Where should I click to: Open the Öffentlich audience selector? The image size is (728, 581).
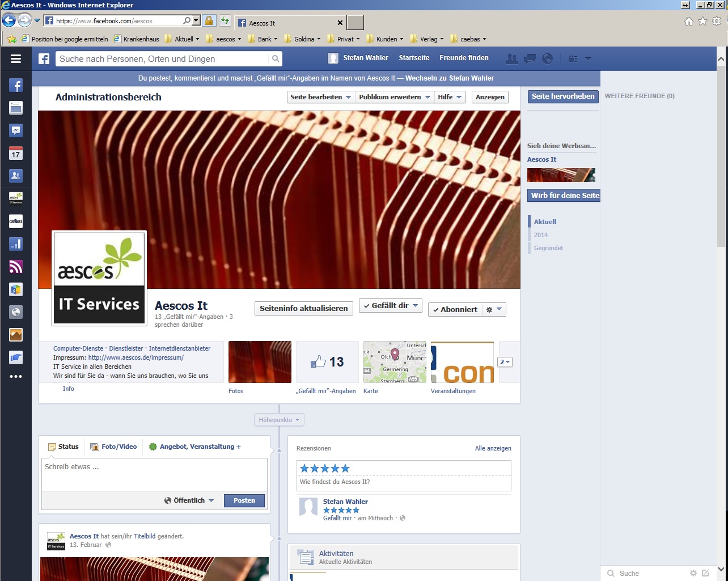(x=189, y=500)
